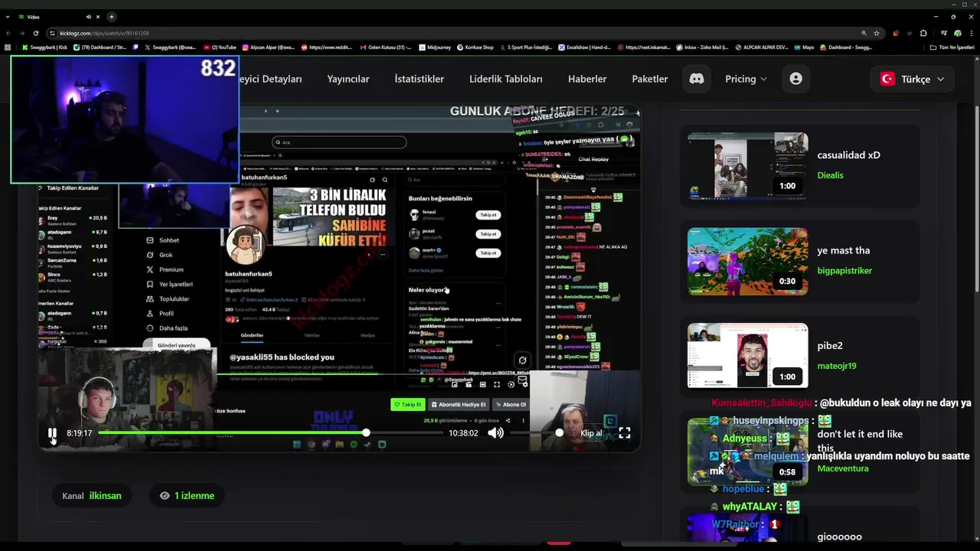Open the Midjourney bookmark
This screenshot has height=551, width=980.
tap(435, 47)
